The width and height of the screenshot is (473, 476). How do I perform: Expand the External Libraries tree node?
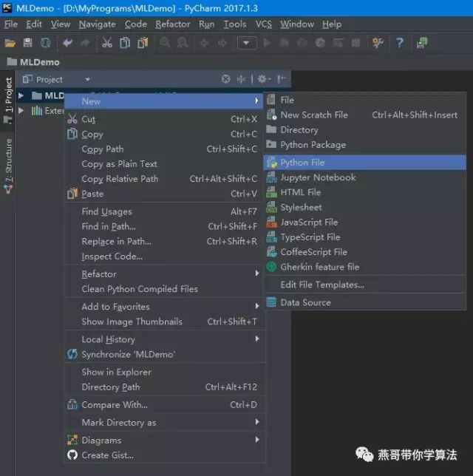(x=21, y=110)
